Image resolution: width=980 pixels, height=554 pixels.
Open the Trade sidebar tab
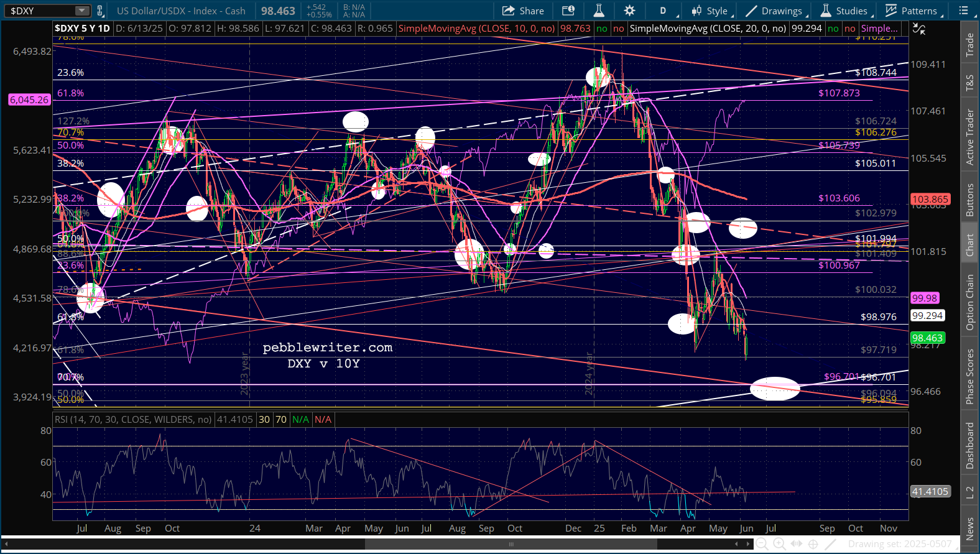[970, 45]
